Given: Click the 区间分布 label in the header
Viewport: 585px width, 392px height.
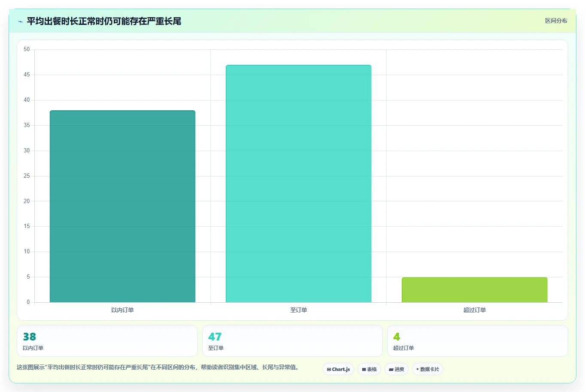Looking at the screenshot, I should tap(556, 21).
